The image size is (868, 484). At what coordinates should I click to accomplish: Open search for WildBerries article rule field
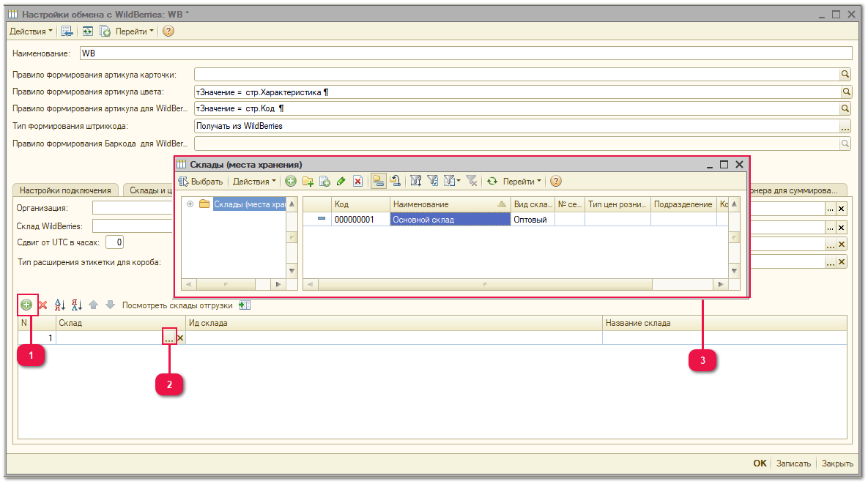coord(845,108)
